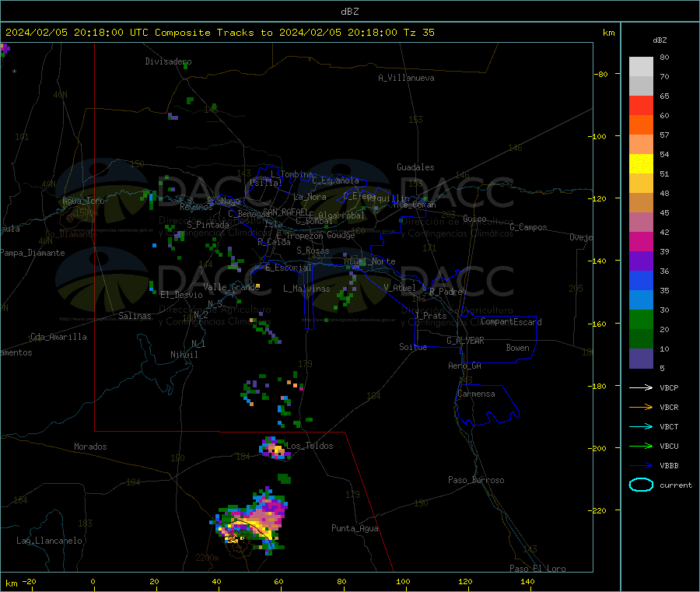
Task: Select the mauve 45-42 dBZ swatch
Action: point(641,222)
